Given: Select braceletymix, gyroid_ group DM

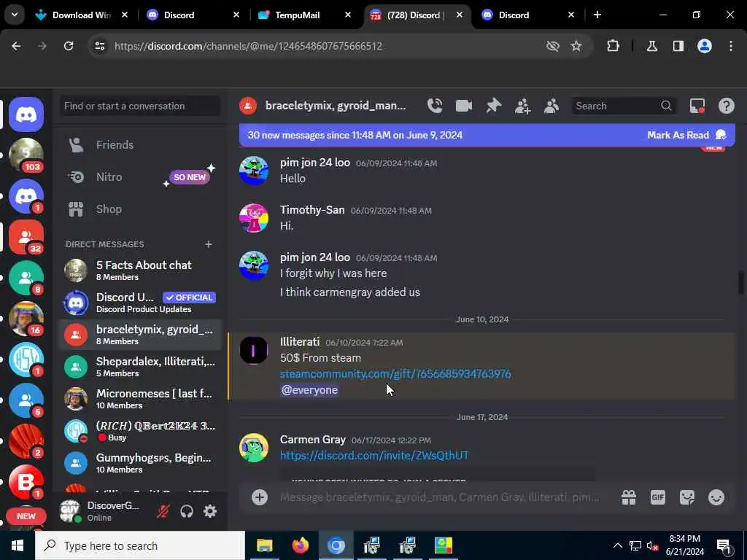Looking at the screenshot, I should tap(139, 335).
